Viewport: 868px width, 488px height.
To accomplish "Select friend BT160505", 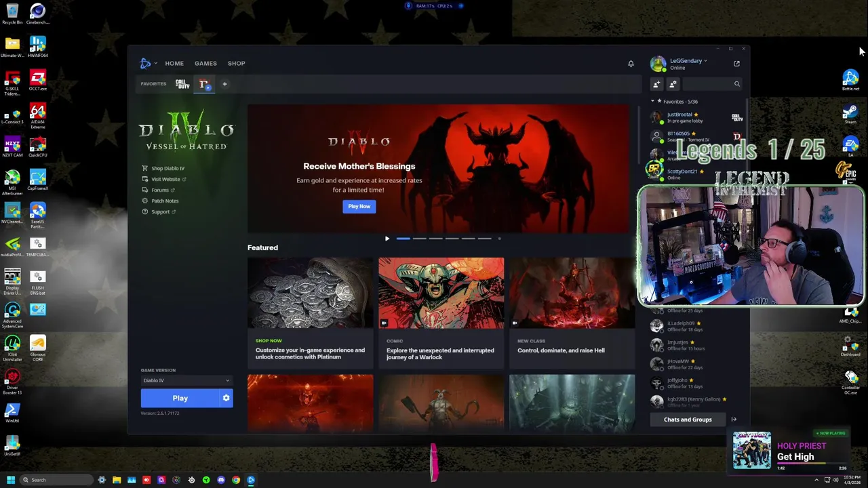I will (x=696, y=136).
